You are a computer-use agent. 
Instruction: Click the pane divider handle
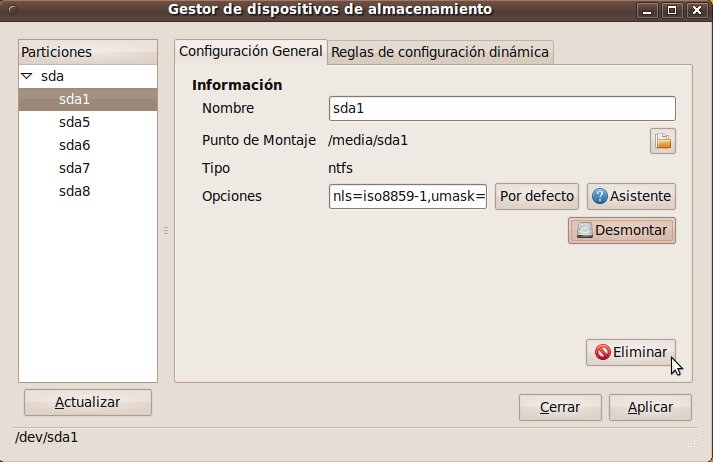point(166,231)
